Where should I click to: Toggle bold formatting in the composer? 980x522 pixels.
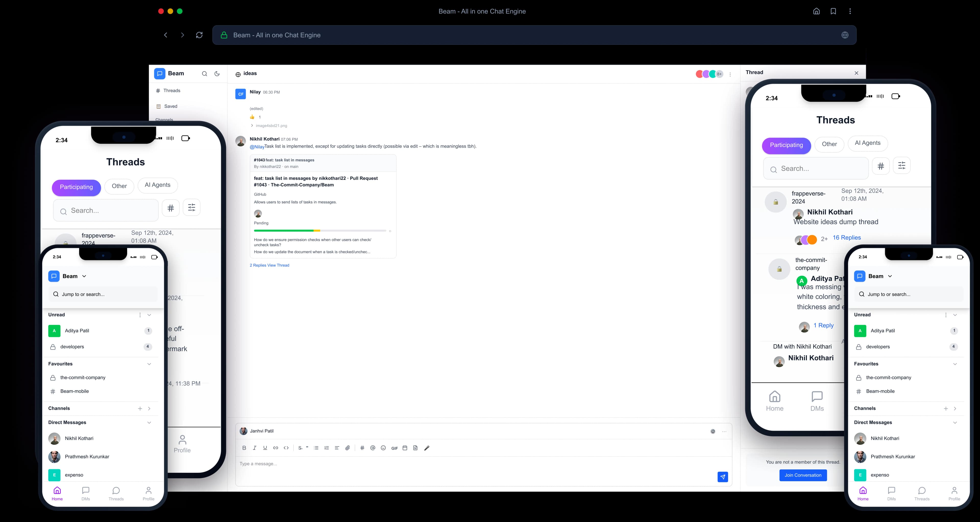pos(244,448)
